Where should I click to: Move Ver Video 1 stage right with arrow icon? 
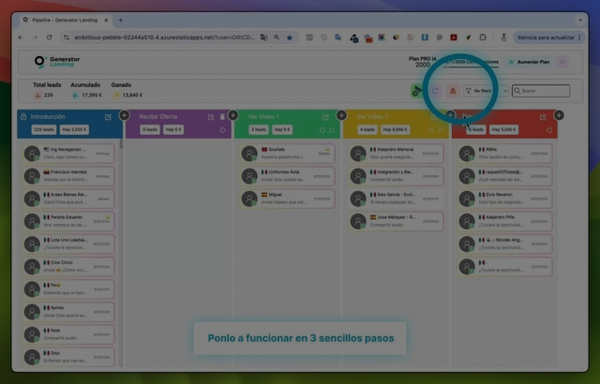click(332, 130)
